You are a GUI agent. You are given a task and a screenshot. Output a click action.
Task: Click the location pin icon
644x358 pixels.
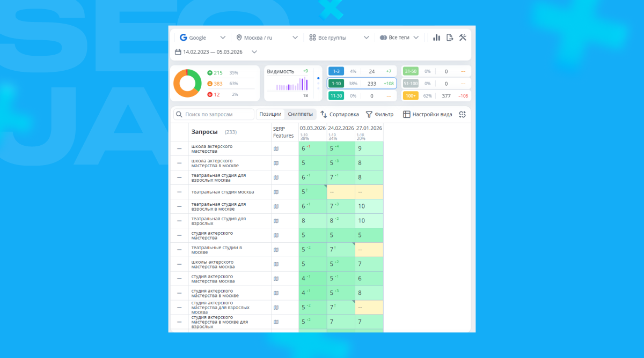pyautogui.click(x=239, y=38)
